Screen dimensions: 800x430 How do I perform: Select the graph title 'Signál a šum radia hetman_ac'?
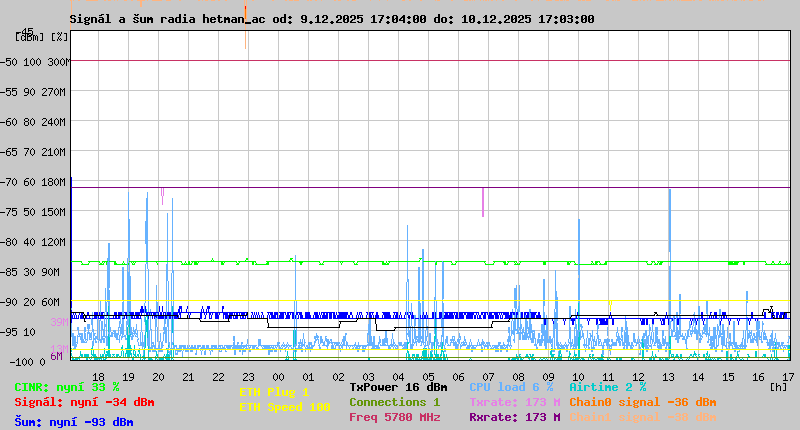[167, 19]
